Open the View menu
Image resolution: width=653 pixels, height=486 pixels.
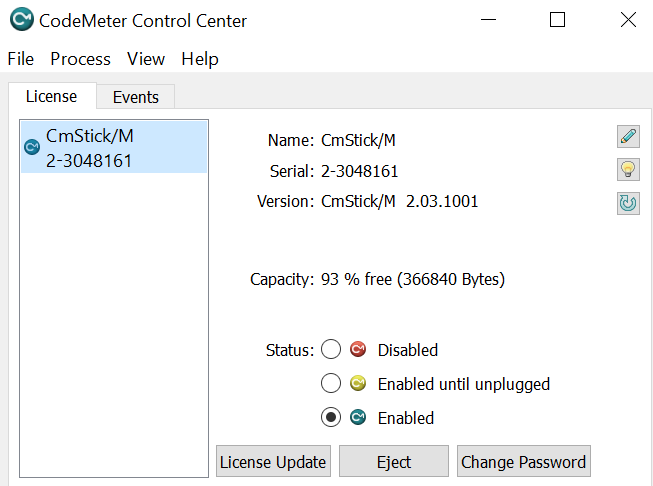tap(146, 59)
